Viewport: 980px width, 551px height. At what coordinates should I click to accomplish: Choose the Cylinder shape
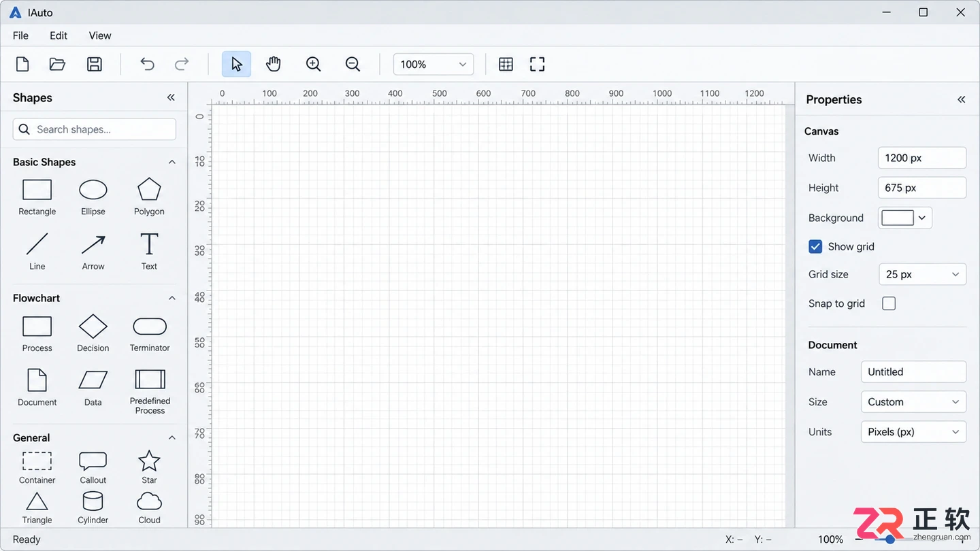click(93, 508)
